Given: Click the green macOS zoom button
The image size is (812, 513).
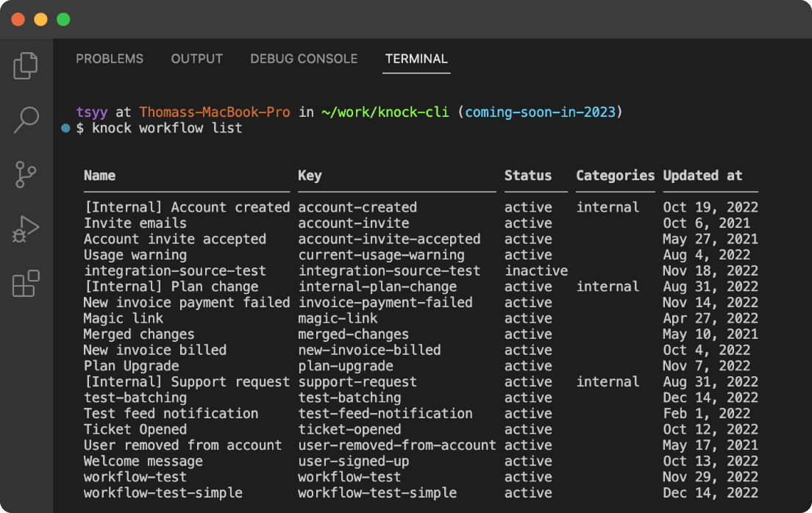Looking at the screenshot, I should [63, 19].
